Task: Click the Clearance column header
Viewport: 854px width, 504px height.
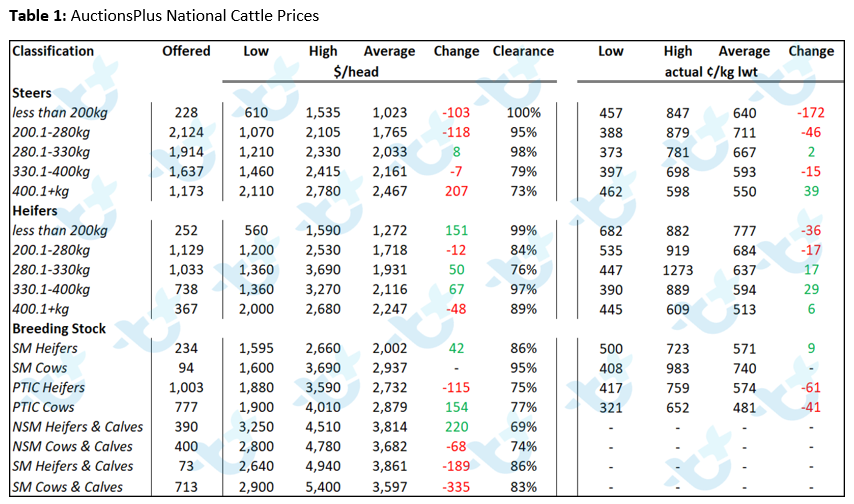Action: pyautogui.click(x=523, y=51)
